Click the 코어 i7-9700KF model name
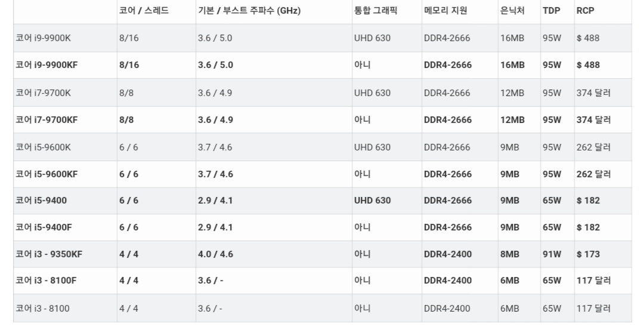 [47, 120]
